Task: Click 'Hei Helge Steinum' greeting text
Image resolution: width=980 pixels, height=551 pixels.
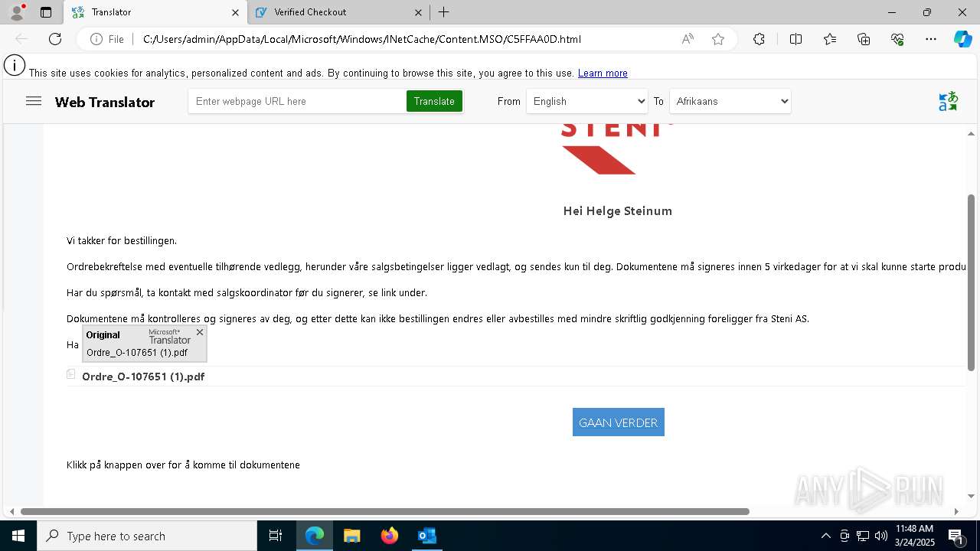Action: coord(618,211)
